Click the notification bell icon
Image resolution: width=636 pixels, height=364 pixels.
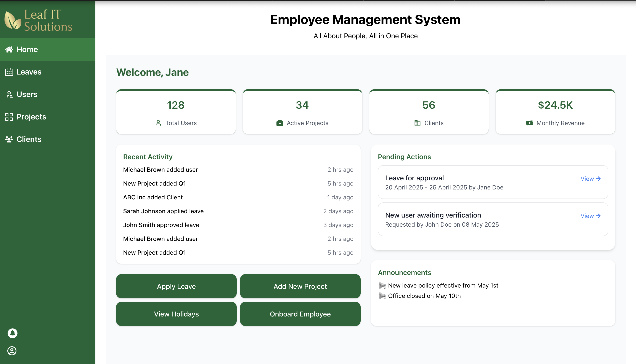click(x=12, y=333)
